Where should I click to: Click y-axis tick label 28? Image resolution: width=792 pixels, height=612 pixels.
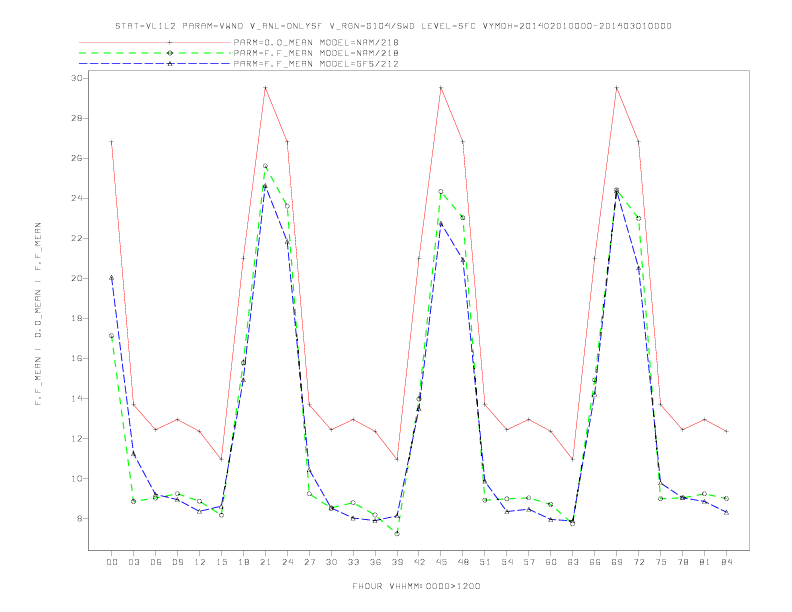point(77,118)
